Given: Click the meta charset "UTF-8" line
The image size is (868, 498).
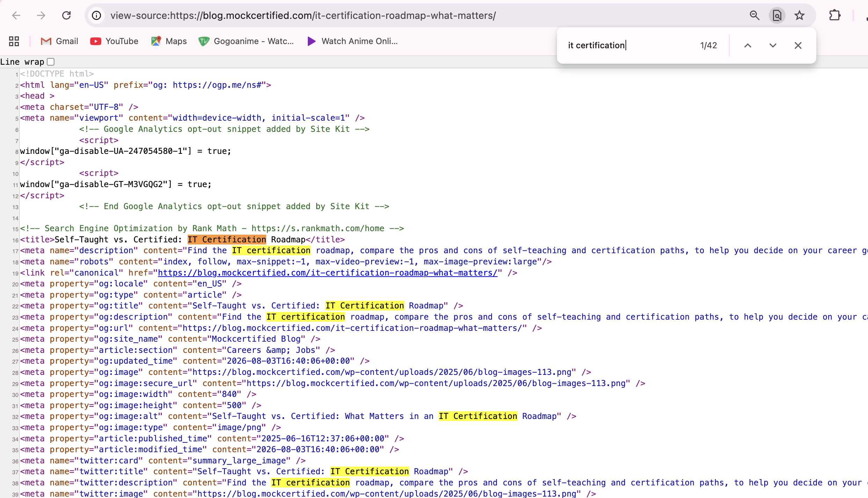Looking at the screenshot, I should tap(79, 107).
